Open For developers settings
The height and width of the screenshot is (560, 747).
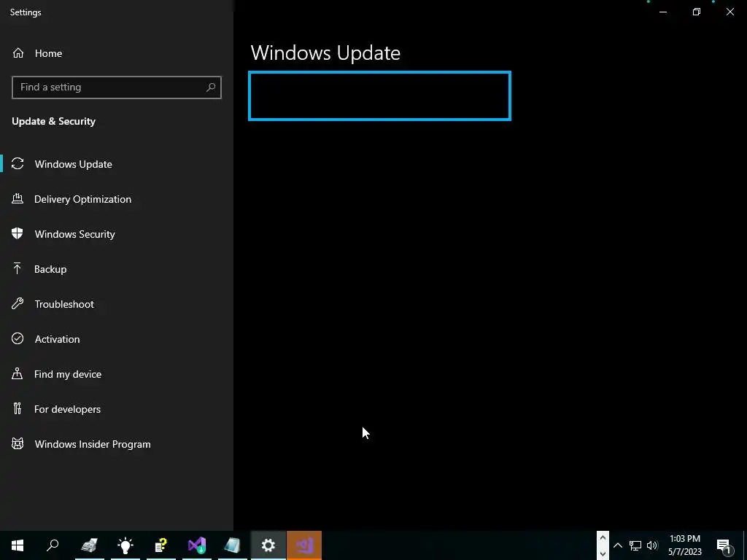[117, 409]
